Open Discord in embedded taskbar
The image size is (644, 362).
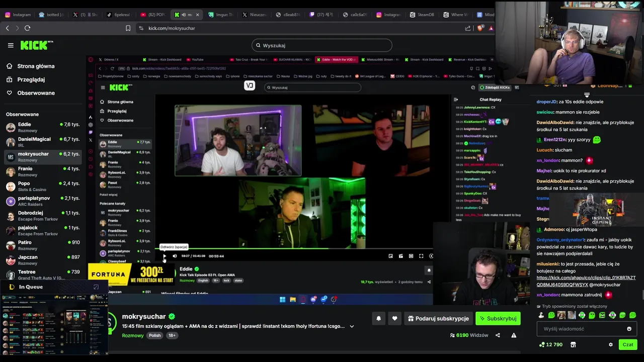313,300
